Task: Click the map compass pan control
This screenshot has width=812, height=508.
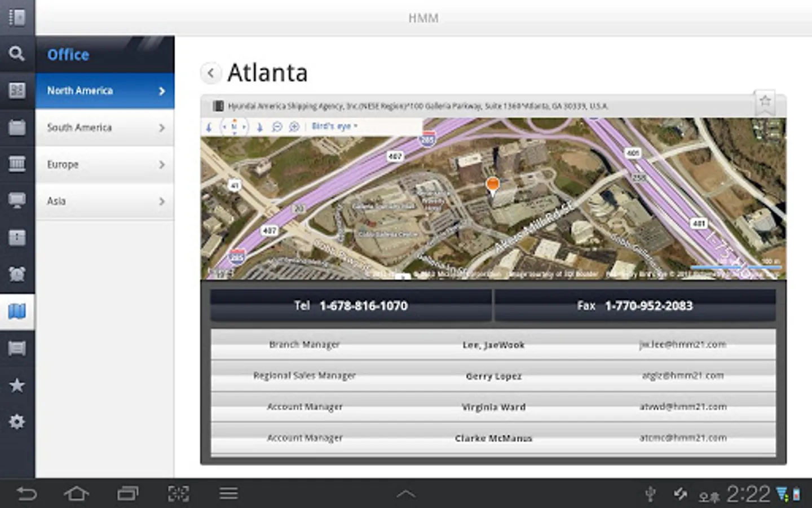Action: 234,127
